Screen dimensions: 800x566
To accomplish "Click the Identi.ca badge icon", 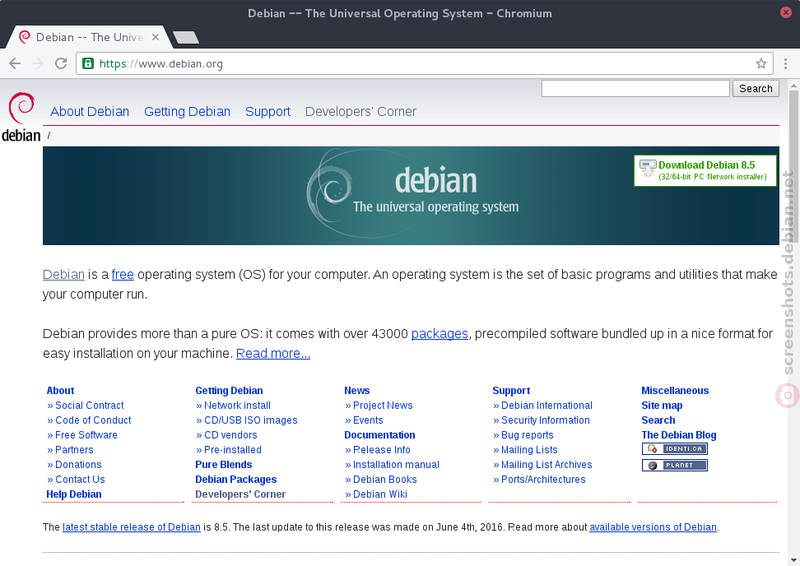I will (674, 449).
